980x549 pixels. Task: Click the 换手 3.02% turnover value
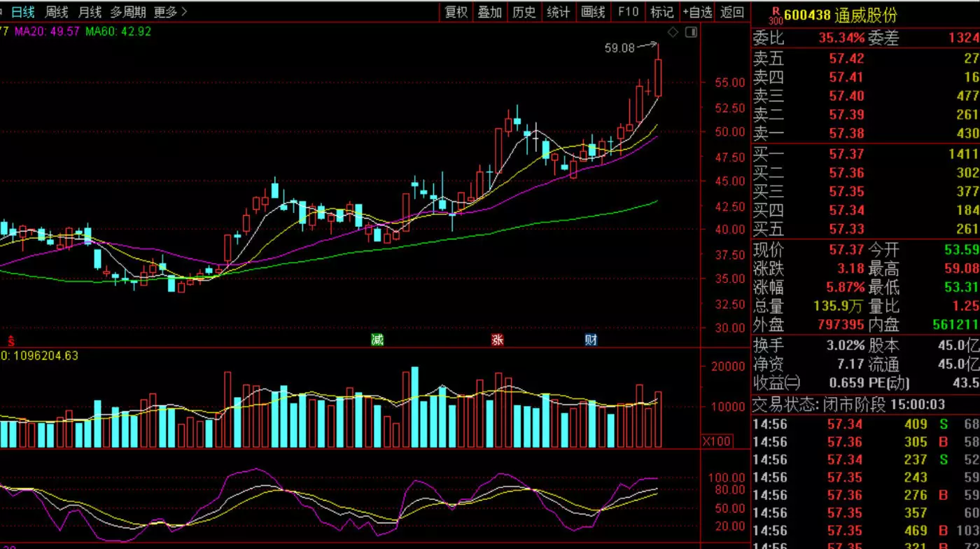pyautogui.click(x=846, y=346)
